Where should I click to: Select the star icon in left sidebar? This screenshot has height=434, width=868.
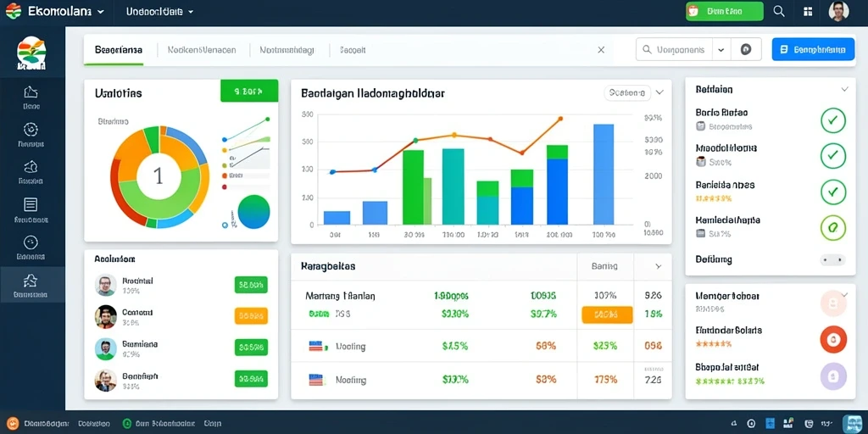[x=31, y=280]
